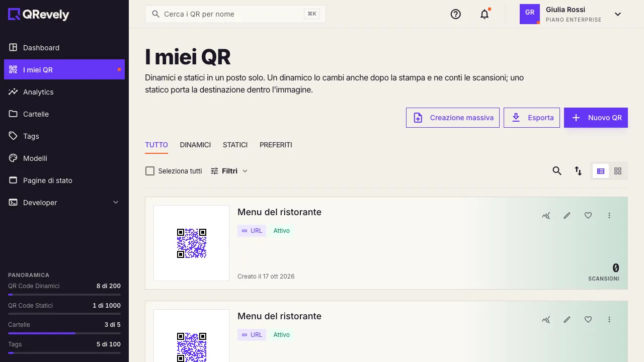Open the notifications bell
The height and width of the screenshot is (362, 644).
(x=485, y=14)
